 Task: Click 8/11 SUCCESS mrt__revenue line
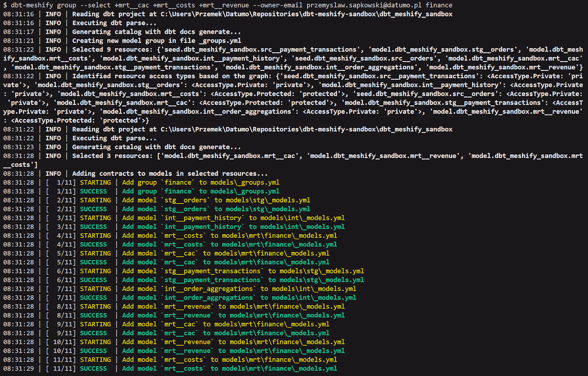pos(174,315)
